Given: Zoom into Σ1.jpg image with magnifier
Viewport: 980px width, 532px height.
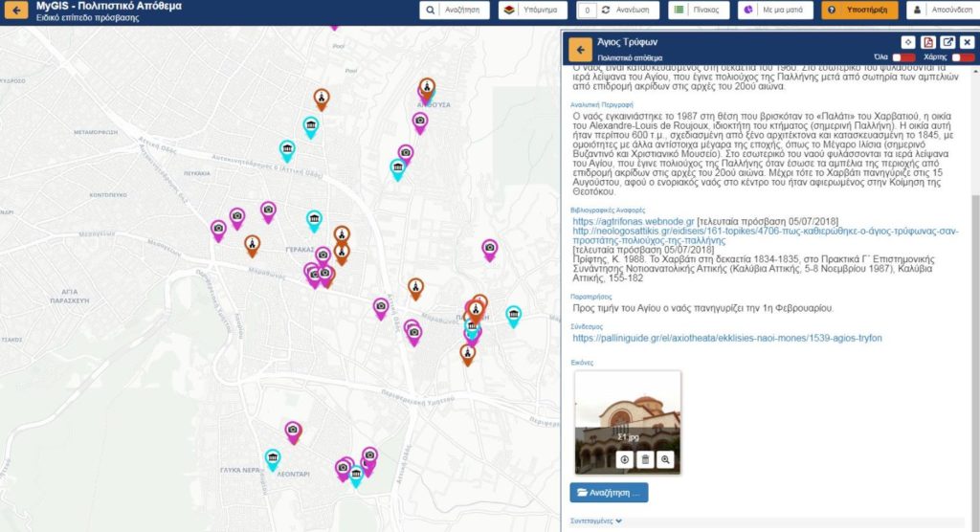Looking at the screenshot, I should click(x=665, y=459).
